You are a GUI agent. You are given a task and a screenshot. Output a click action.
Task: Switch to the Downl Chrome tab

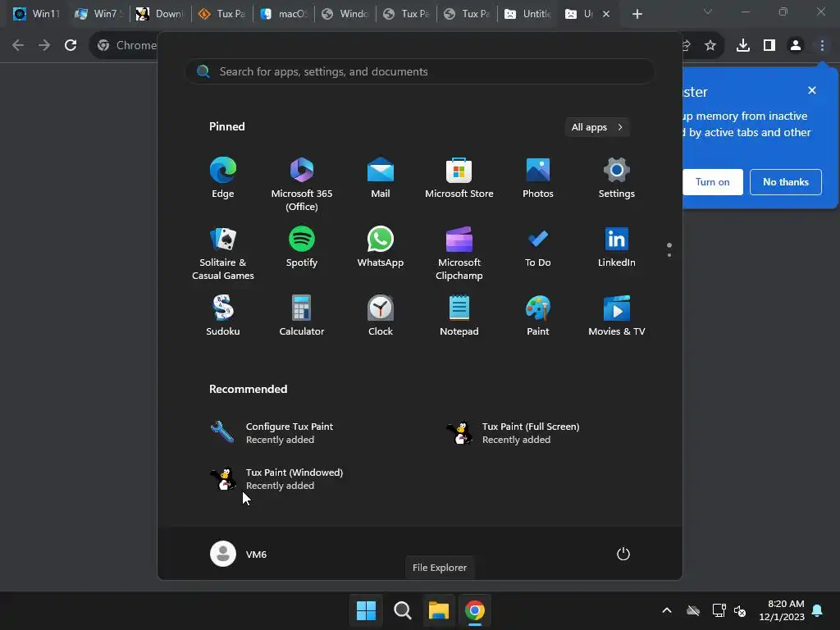pos(160,14)
